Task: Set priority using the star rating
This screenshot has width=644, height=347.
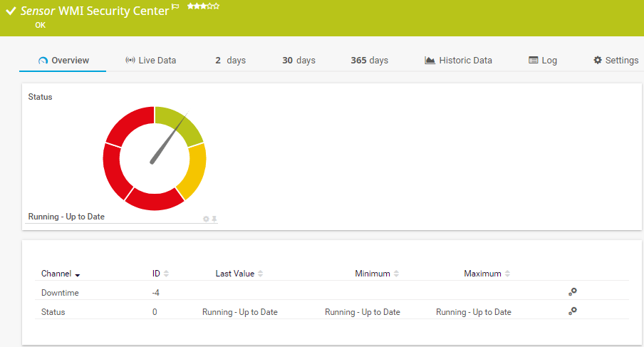Action: tap(203, 6)
